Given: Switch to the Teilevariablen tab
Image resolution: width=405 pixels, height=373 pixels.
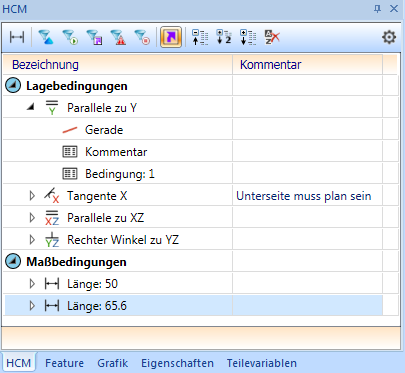Looking at the screenshot, I should [262, 363].
